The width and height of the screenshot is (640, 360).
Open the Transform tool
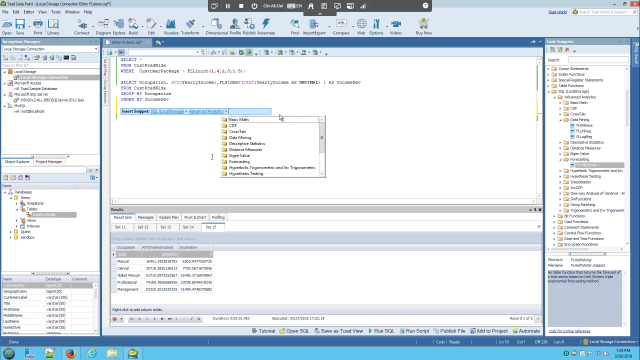click(x=190, y=27)
